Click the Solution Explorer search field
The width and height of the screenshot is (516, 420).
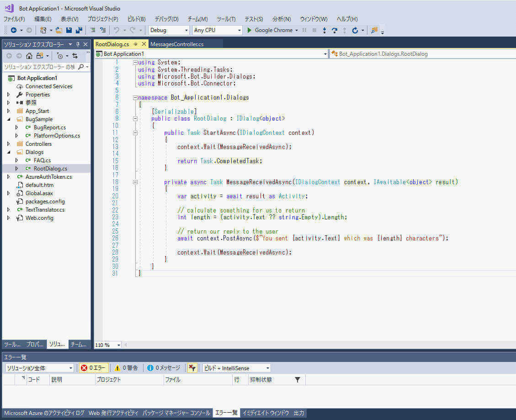point(40,67)
